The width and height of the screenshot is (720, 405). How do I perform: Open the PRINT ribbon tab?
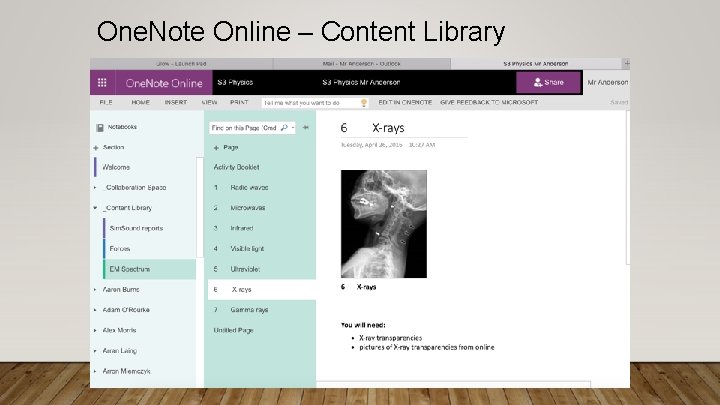click(239, 102)
